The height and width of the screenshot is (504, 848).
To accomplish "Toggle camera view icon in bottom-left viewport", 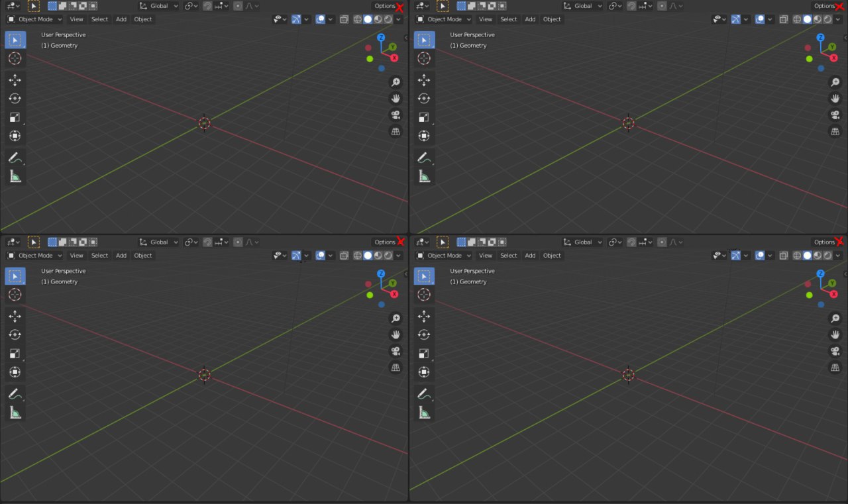I will (x=396, y=352).
